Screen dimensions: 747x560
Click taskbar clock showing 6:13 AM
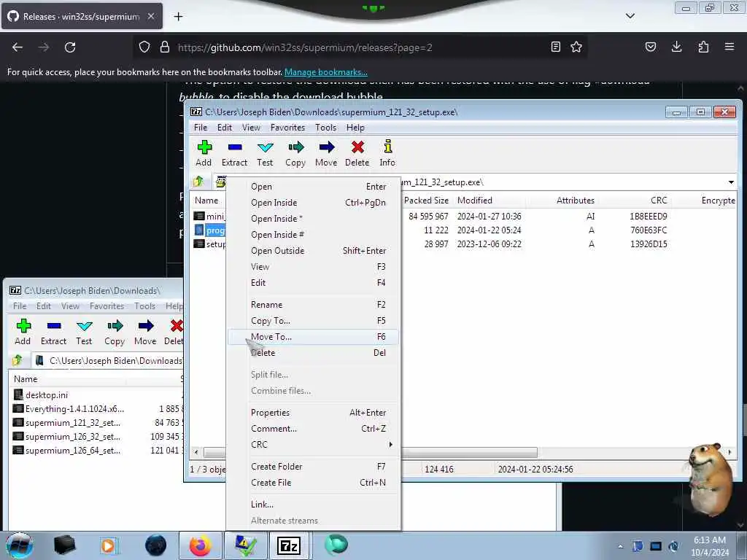click(709, 546)
